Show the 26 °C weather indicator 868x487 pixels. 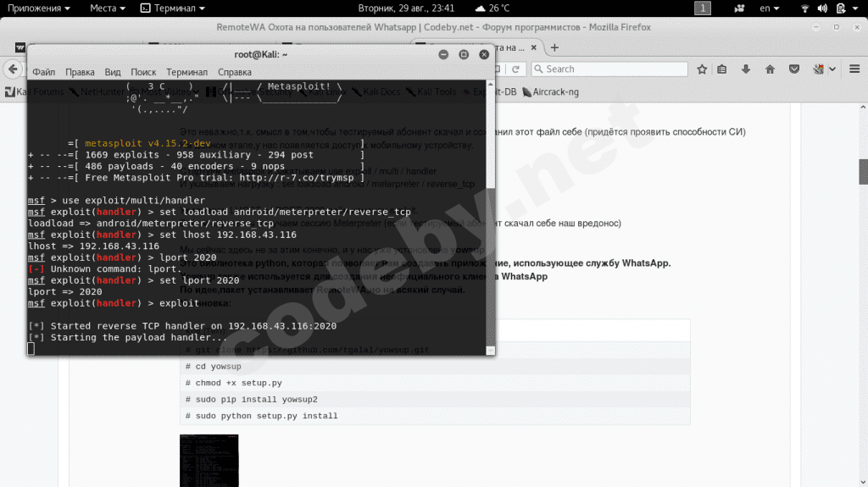492,8
